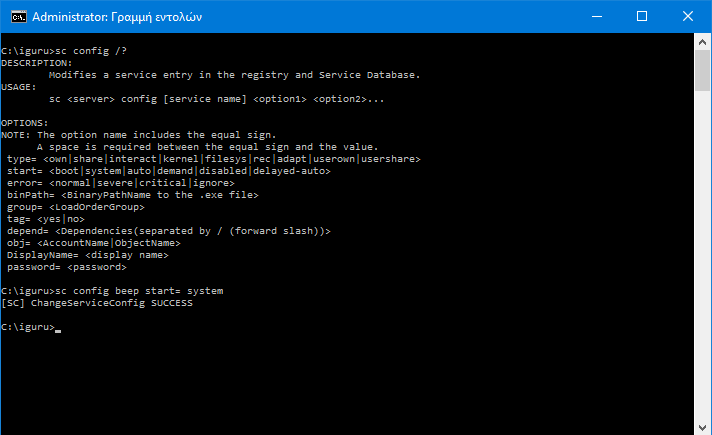Maximize the Command Prompt window

[642, 17]
